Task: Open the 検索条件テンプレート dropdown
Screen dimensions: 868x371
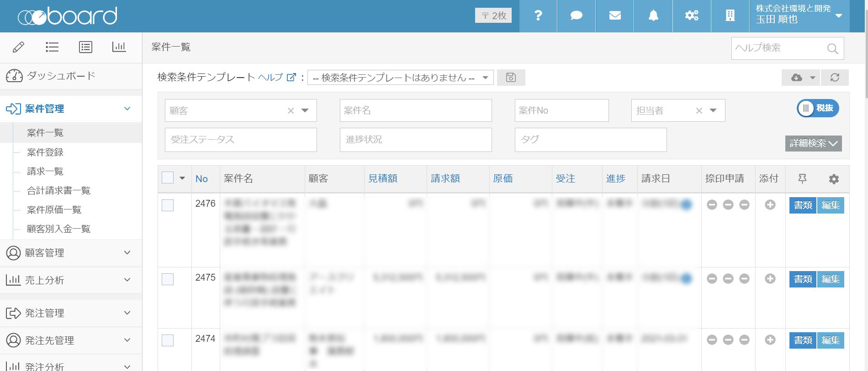Action: click(x=400, y=78)
